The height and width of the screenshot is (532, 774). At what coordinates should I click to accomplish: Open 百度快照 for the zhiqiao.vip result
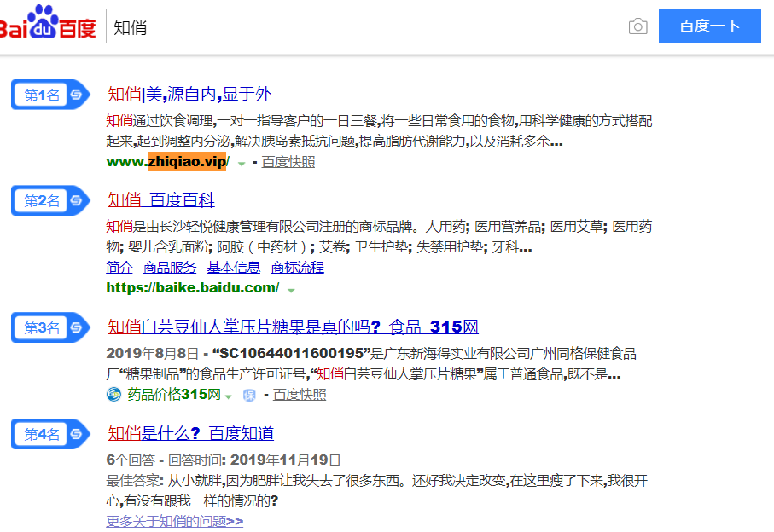(x=288, y=162)
